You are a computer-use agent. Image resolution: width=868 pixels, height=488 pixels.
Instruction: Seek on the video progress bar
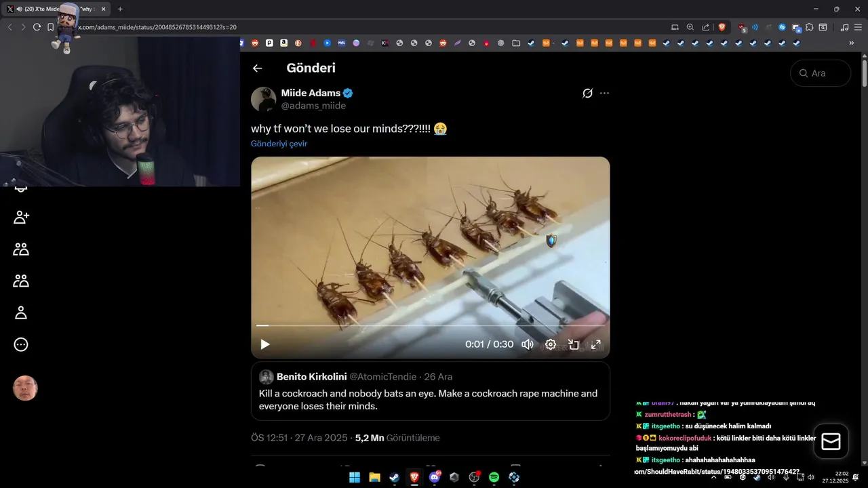point(430,326)
